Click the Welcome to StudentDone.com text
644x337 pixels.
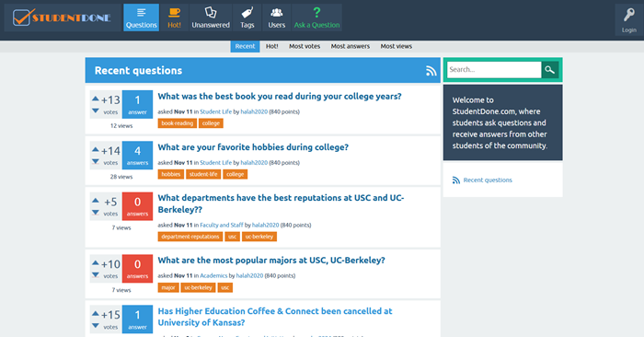click(500, 122)
